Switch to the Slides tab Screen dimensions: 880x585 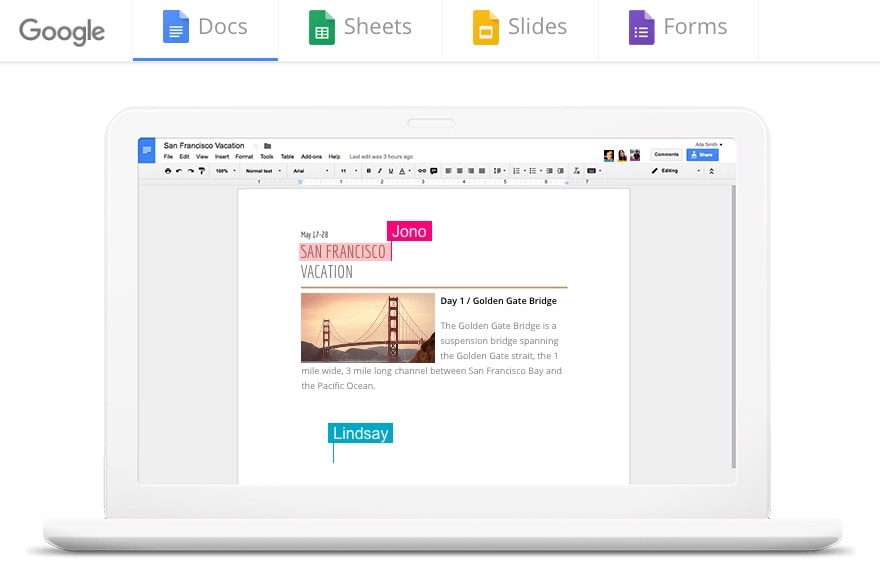point(520,30)
